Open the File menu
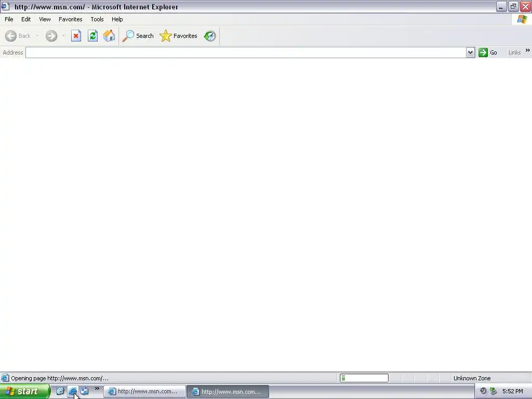The width and height of the screenshot is (532, 399). pyautogui.click(x=9, y=19)
